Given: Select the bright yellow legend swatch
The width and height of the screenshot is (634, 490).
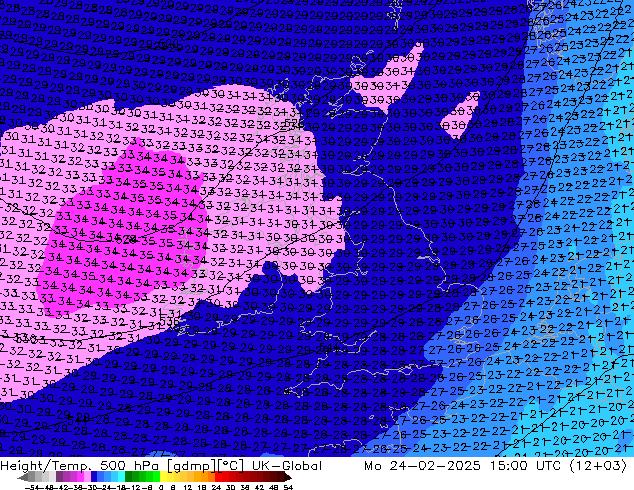Looking at the screenshot, I should [163, 476].
